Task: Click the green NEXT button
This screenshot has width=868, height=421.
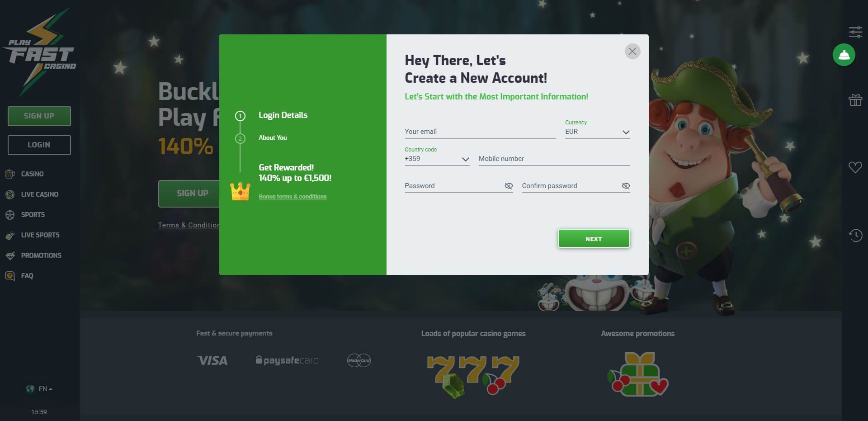Action: [x=594, y=239]
